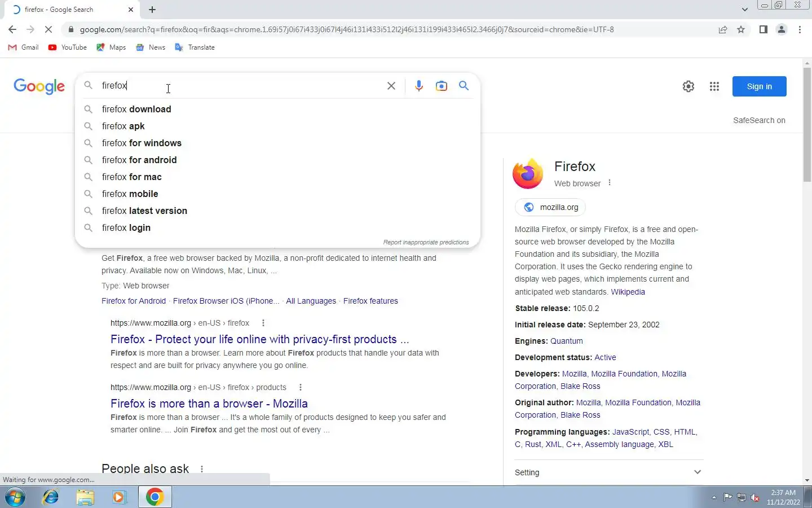
Task: Follow the Wikipedia link
Action: pos(628,292)
